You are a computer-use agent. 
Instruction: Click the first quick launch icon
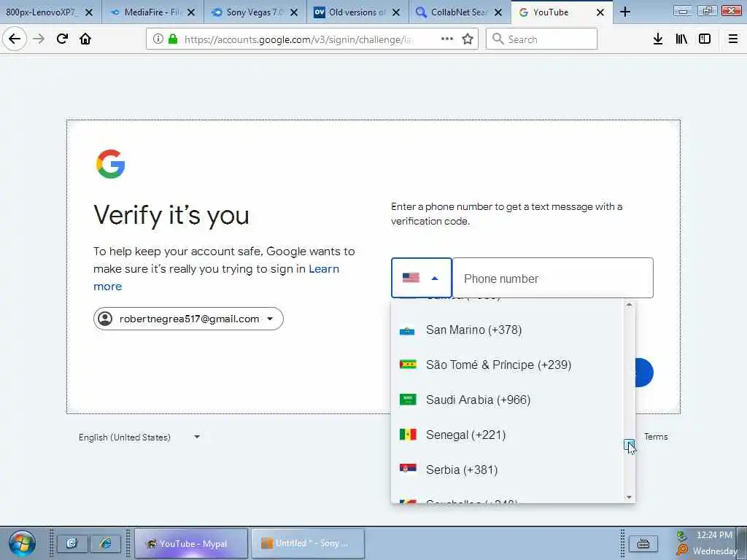click(72, 543)
